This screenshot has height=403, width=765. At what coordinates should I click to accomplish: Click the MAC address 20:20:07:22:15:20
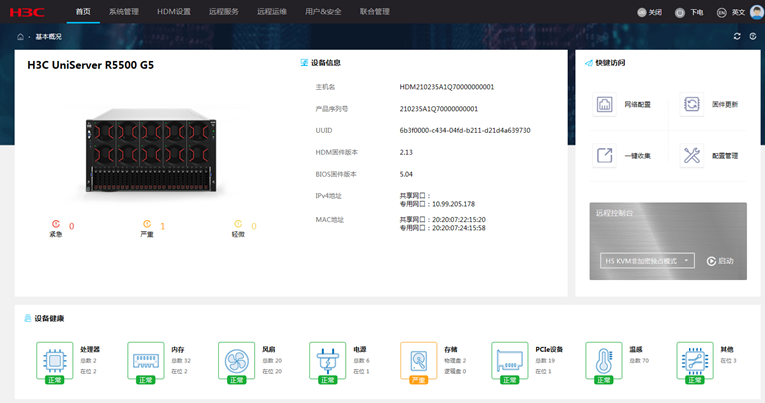(x=459, y=220)
